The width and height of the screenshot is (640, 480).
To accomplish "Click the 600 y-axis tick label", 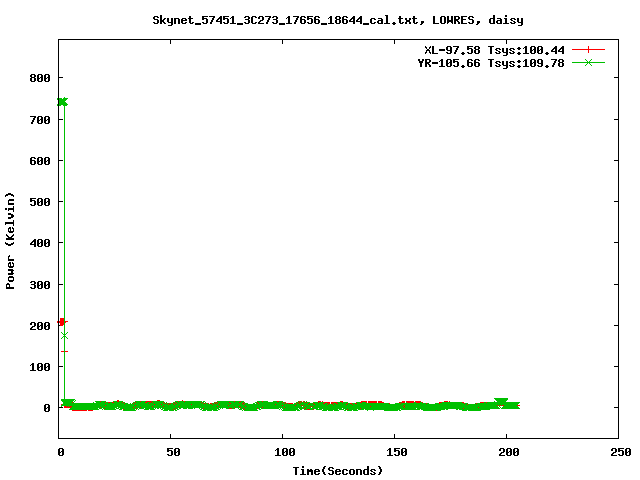I will [x=40, y=161].
